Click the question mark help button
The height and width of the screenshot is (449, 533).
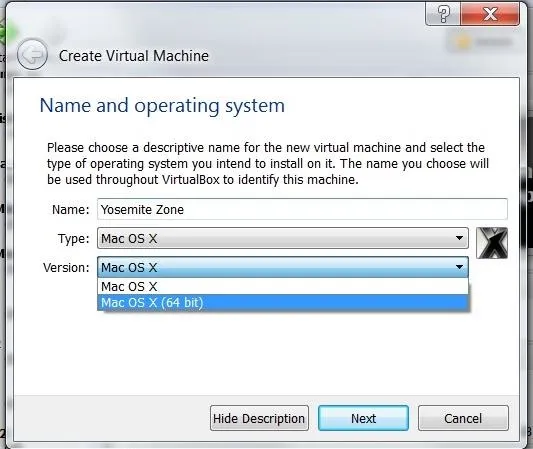443,14
